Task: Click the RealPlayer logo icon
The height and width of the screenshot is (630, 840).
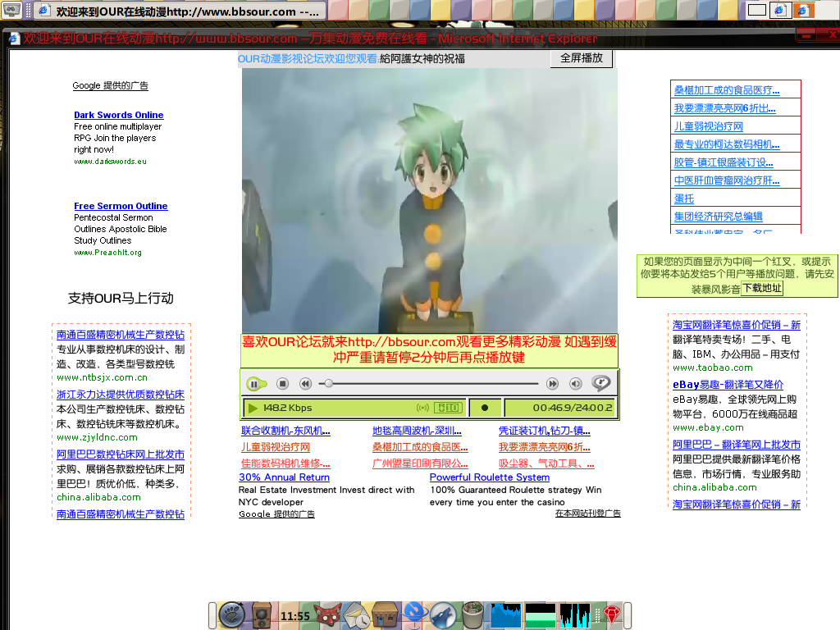Action: tap(601, 383)
